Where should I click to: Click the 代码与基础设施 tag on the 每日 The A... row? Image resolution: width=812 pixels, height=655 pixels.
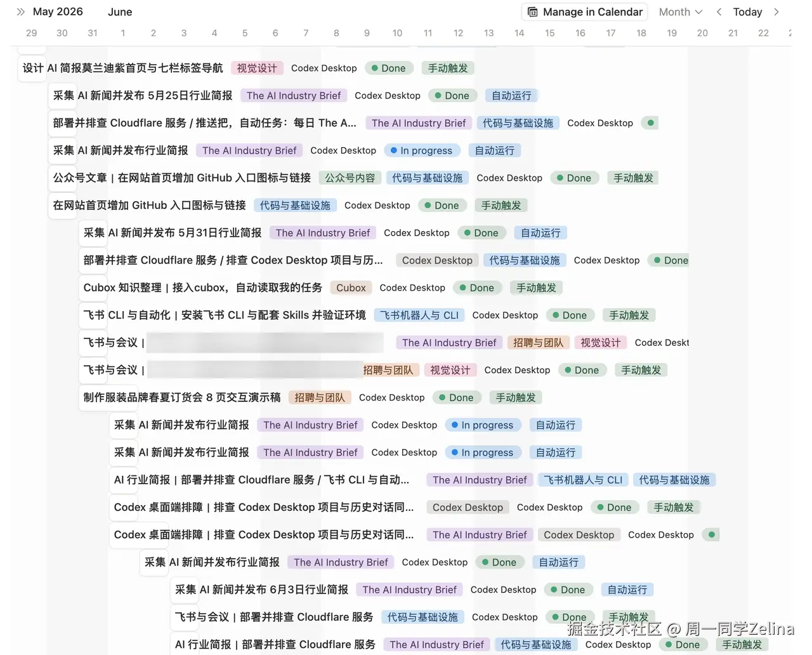click(518, 122)
